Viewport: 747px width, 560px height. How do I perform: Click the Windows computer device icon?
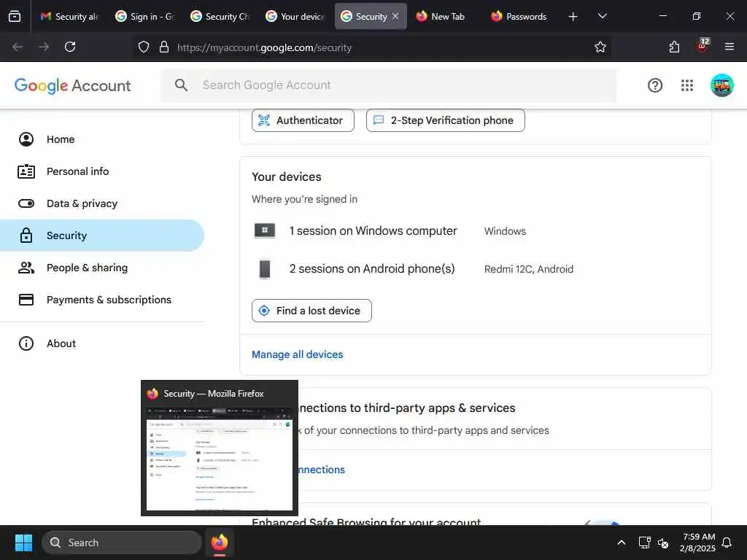[x=264, y=231]
